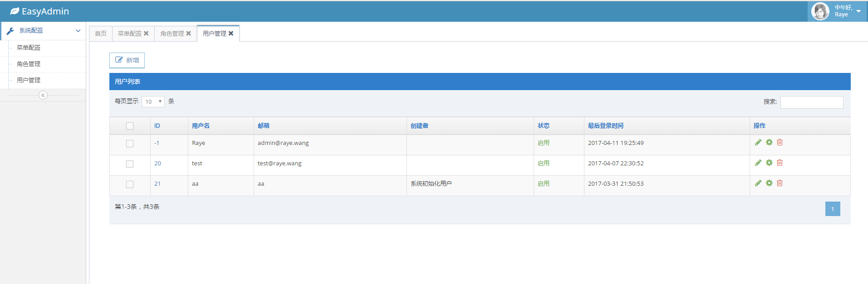Go to page 1 in pagination
Viewport: 868px width, 284px height.
coord(833,209)
